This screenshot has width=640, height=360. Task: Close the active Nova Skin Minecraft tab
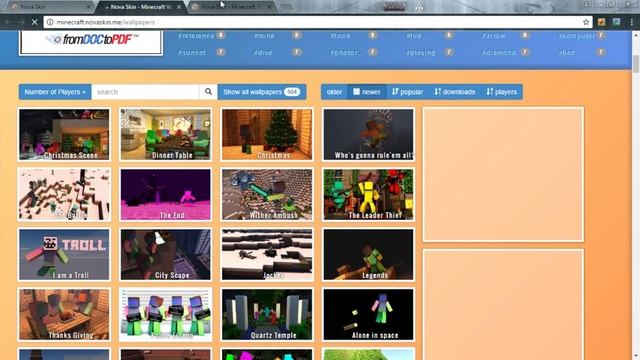click(x=179, y=7)
